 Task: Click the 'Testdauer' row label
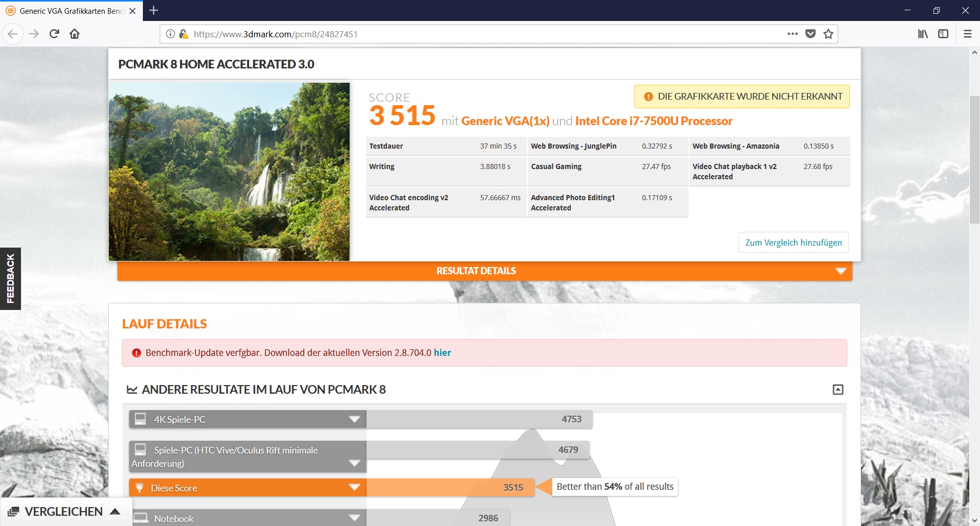386,146
